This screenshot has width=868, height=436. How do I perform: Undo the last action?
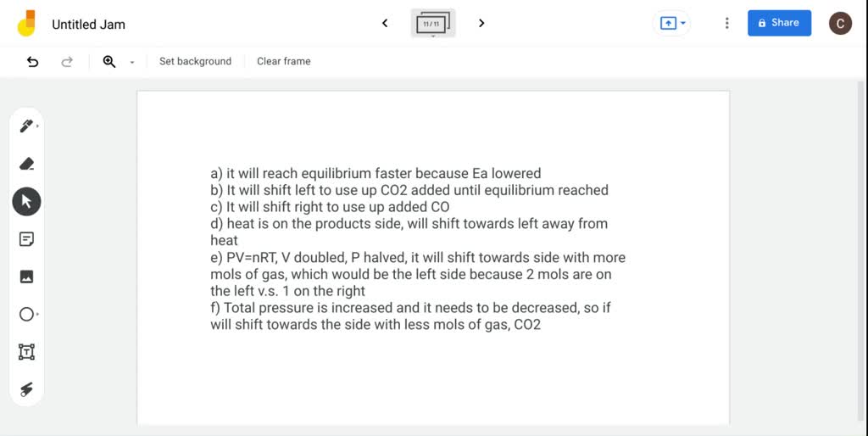(33, 61)
